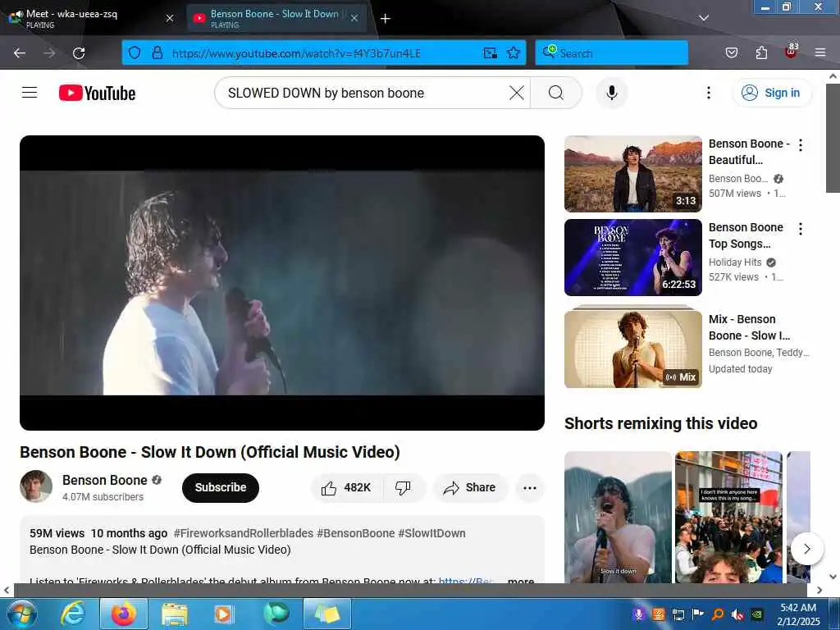Open the taskbar clock showing 5:42 AM
This screenshot has width=840, height=630.
point(799,614)
